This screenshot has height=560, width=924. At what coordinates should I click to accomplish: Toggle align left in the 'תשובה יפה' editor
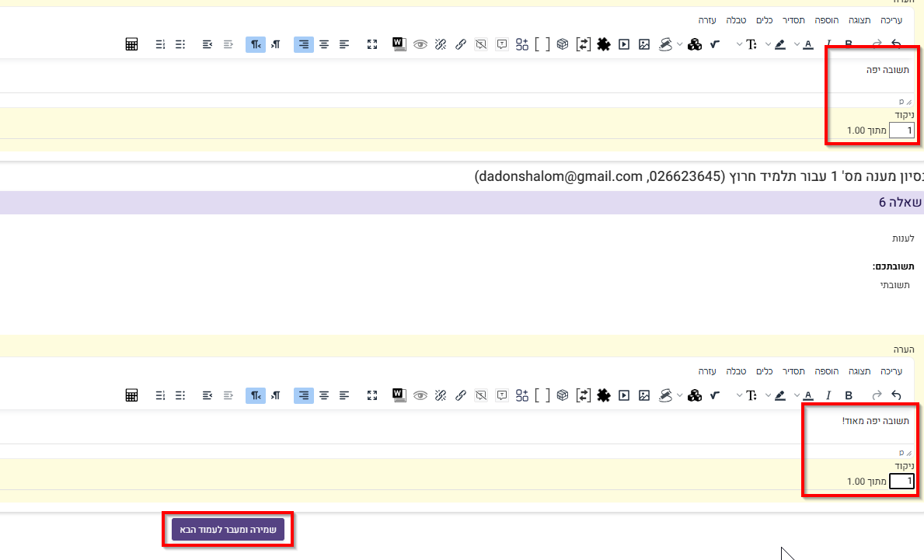coord(344,44)
